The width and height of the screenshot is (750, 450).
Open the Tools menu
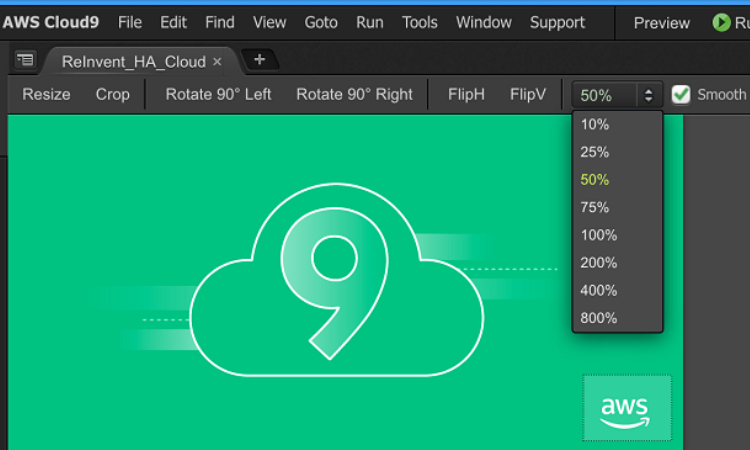coord(419,22)
